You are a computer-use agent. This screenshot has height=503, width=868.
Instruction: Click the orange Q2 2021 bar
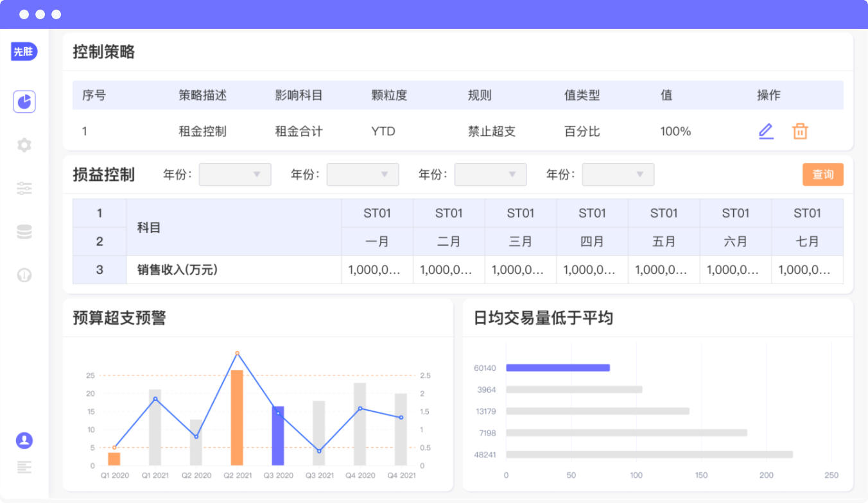point(237,417)
